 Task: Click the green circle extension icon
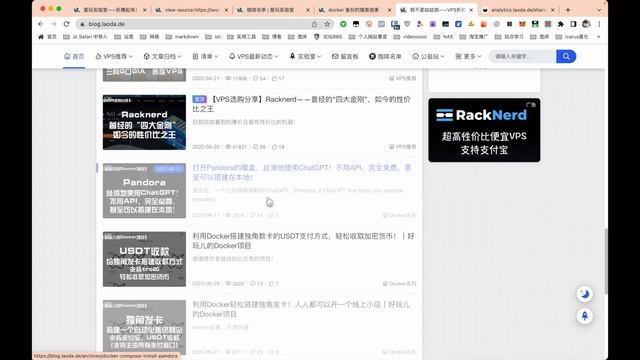click(x=343, y=24)
